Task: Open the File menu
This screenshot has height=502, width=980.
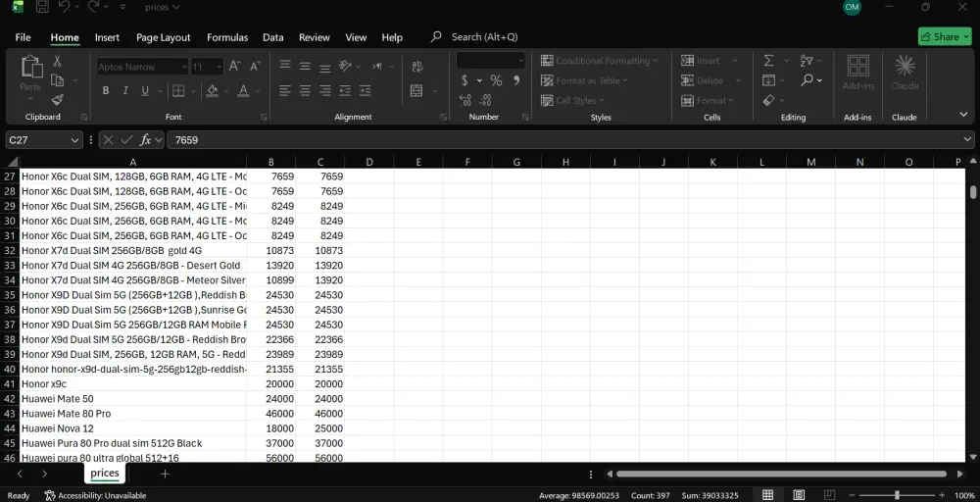Action: (x=24, y=37)
